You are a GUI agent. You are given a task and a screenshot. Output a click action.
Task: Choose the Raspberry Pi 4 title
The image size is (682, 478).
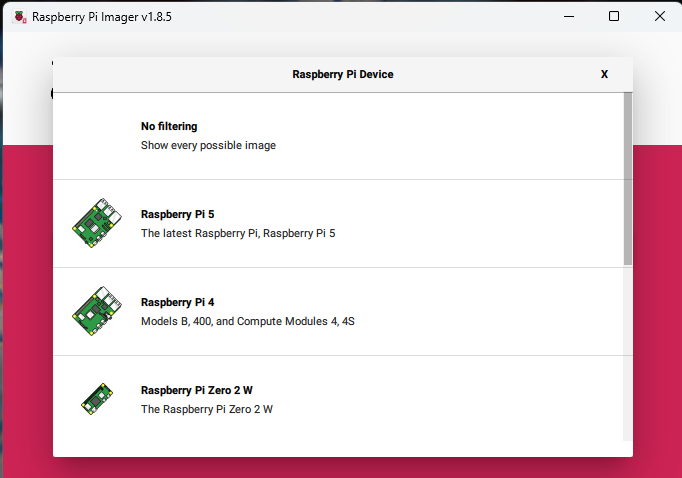click(x=177, y=302)
